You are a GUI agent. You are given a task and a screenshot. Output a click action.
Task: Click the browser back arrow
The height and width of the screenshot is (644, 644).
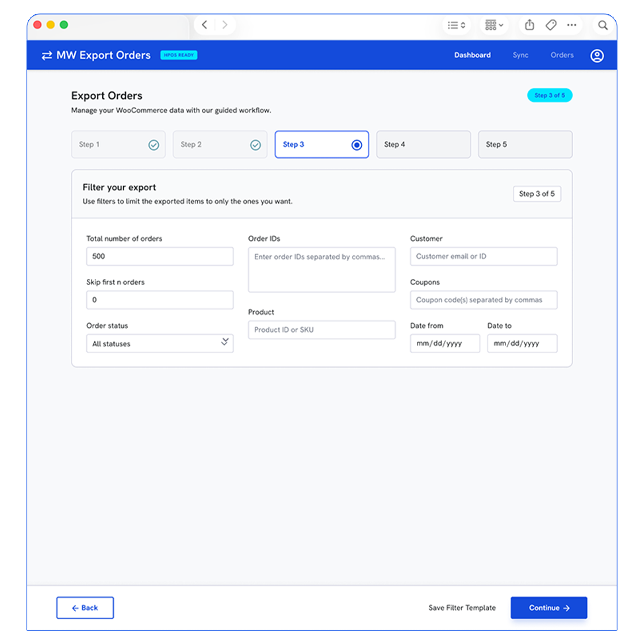(x=204, y=25)
